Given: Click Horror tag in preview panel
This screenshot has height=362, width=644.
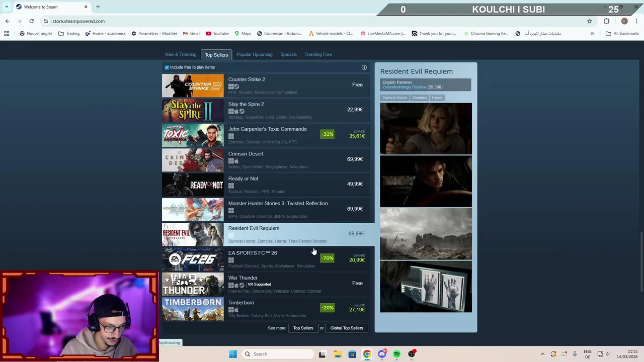Looking at the screenshot, I should click(437, 98).
